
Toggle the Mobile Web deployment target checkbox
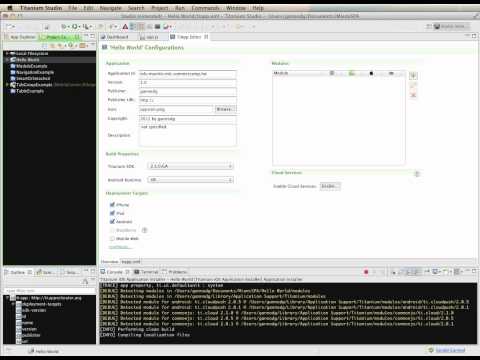pos(112,239)
